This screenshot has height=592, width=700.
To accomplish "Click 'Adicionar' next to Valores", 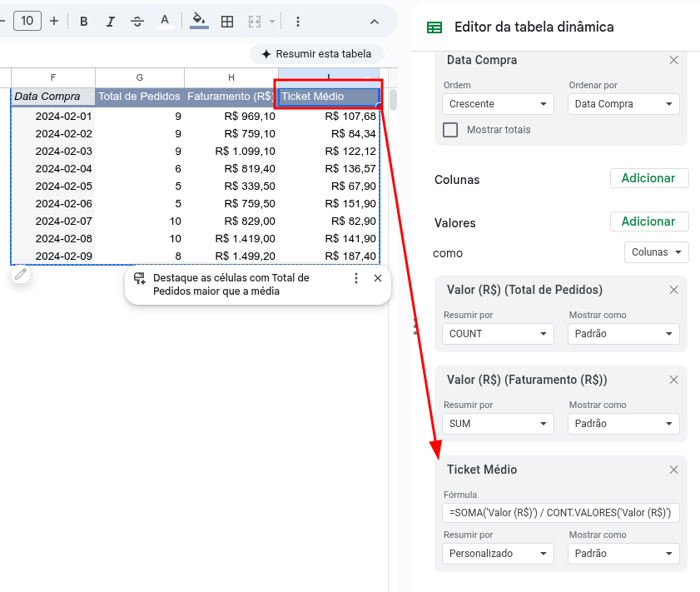I will (649, 221).
